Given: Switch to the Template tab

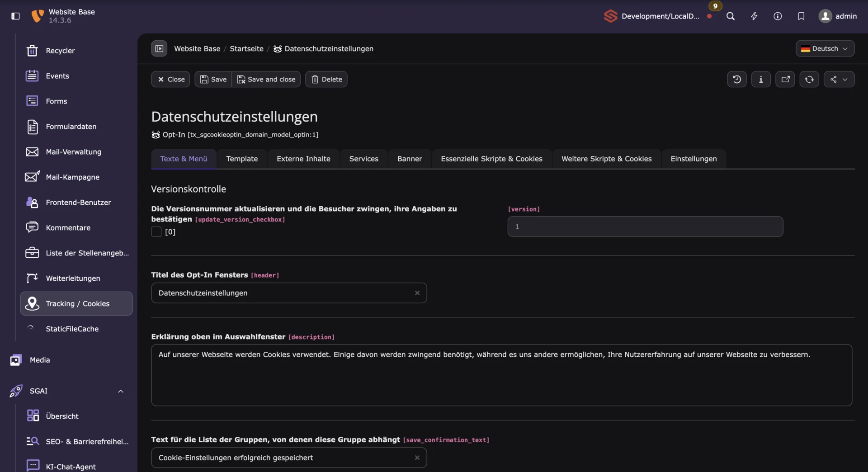Looking at the screenshot, I should [242, 159].
